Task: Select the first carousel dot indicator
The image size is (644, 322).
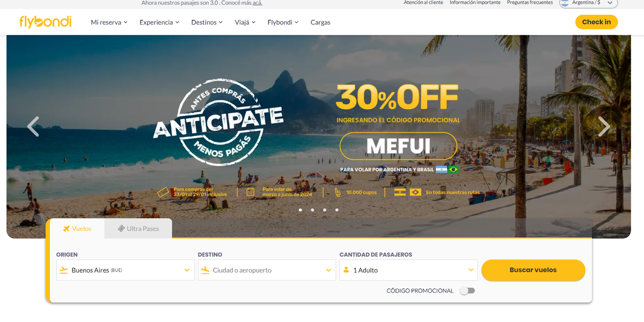Action: (x=300, y=210)
